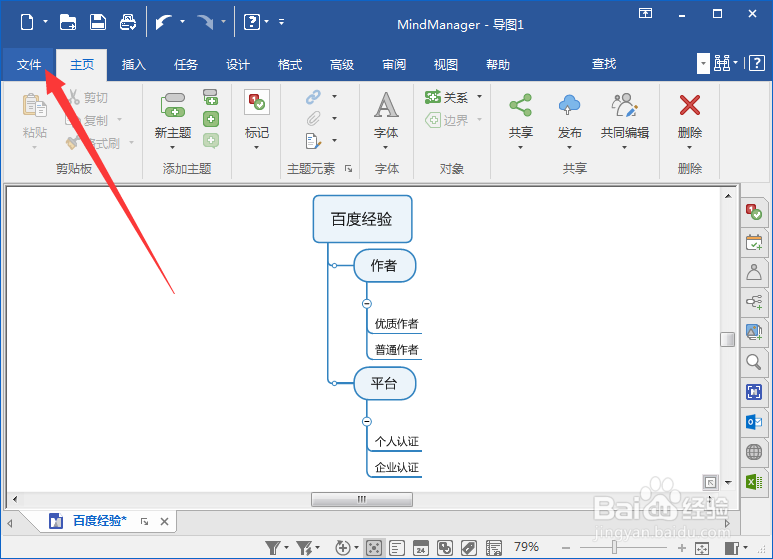Open the Outlook pane in the sidebar
Viewport: 773px width, 559px height.
(x=753, y=422)
